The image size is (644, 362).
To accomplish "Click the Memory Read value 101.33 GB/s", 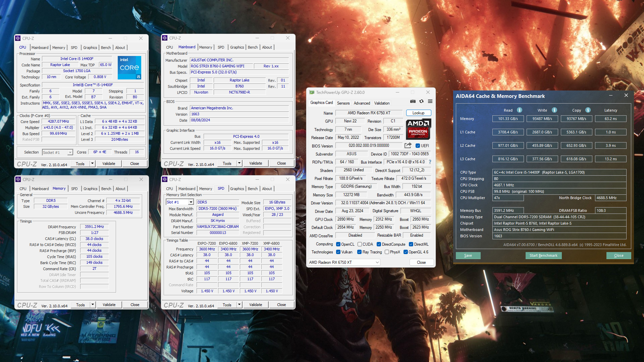I will coord(508,119).
